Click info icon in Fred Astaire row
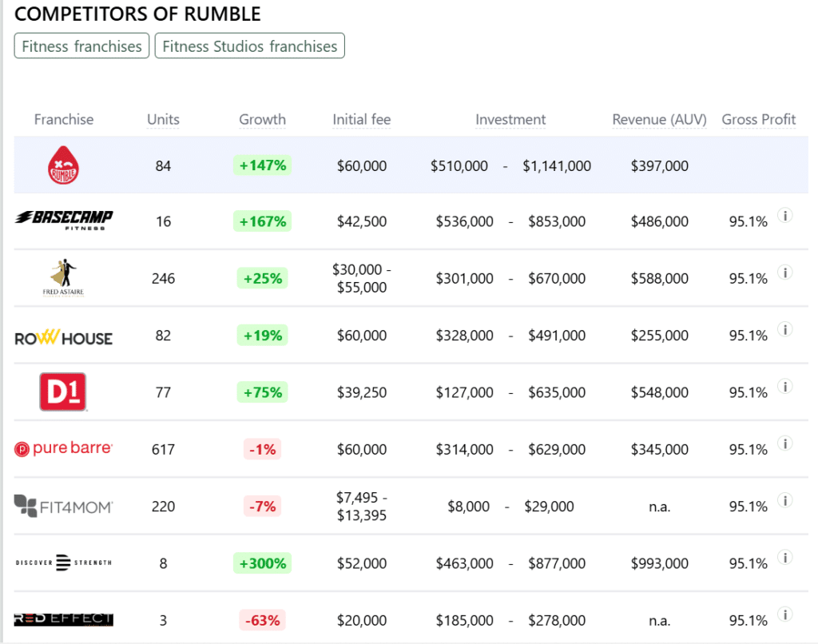The width and height of the screenshot is (818, 644). pyautogui.click(x=785, y=272)
